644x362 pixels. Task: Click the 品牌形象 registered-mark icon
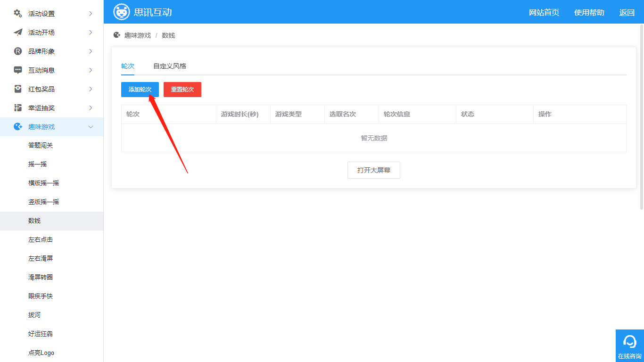pos(18,51)
